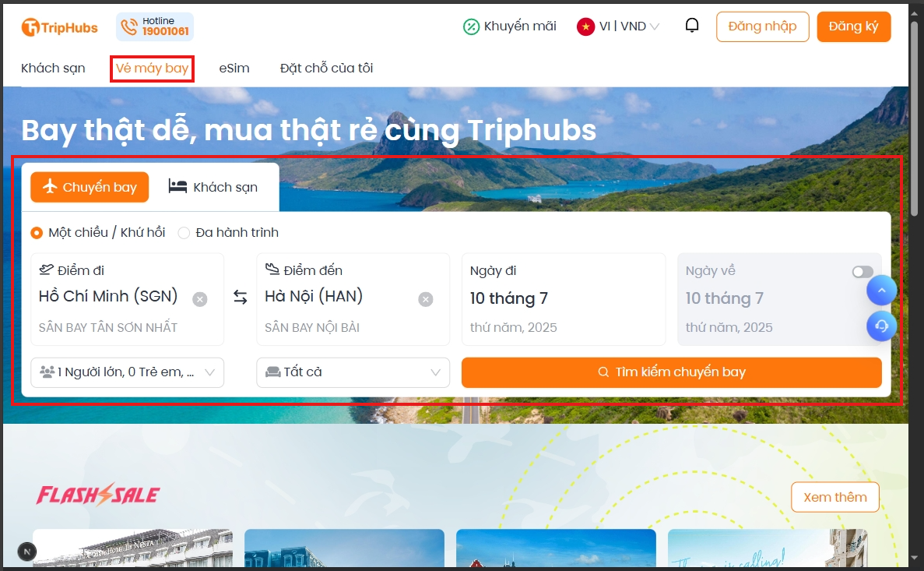
Task: Open the VI | VND language currency selector
Action: click(618, 26)
